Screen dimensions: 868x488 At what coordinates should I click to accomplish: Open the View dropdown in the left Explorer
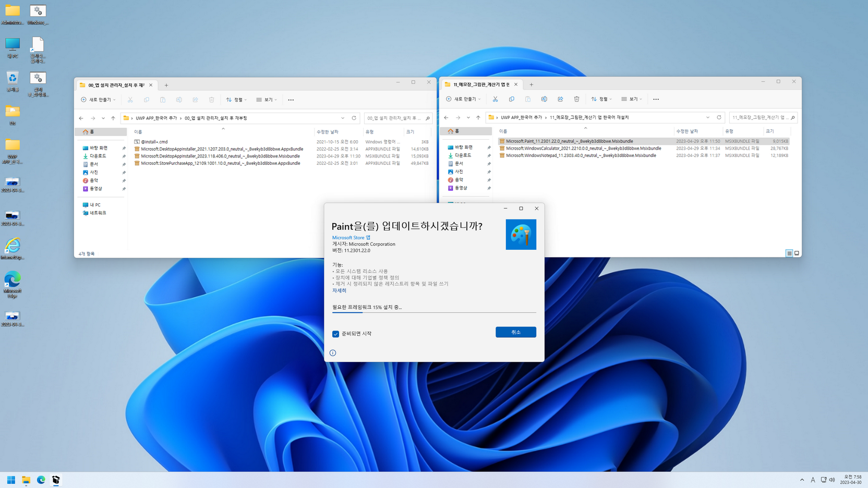[267, 100]
